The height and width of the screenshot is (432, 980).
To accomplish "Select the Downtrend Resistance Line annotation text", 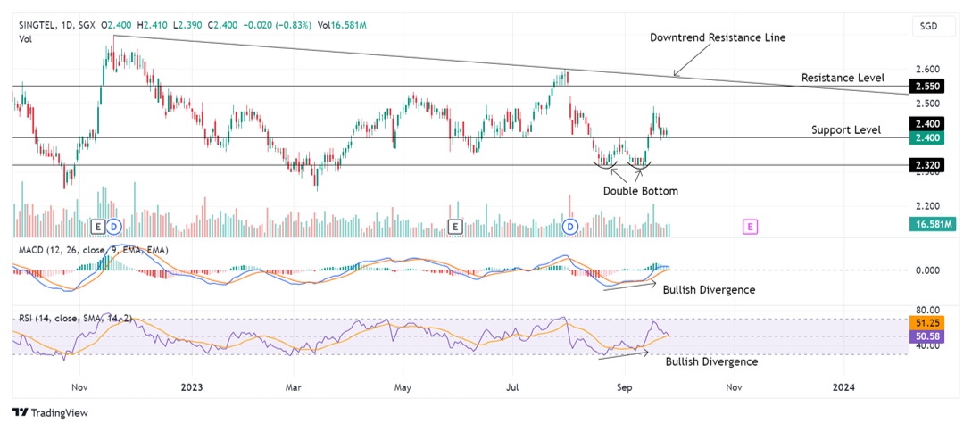I will (718, 37).
